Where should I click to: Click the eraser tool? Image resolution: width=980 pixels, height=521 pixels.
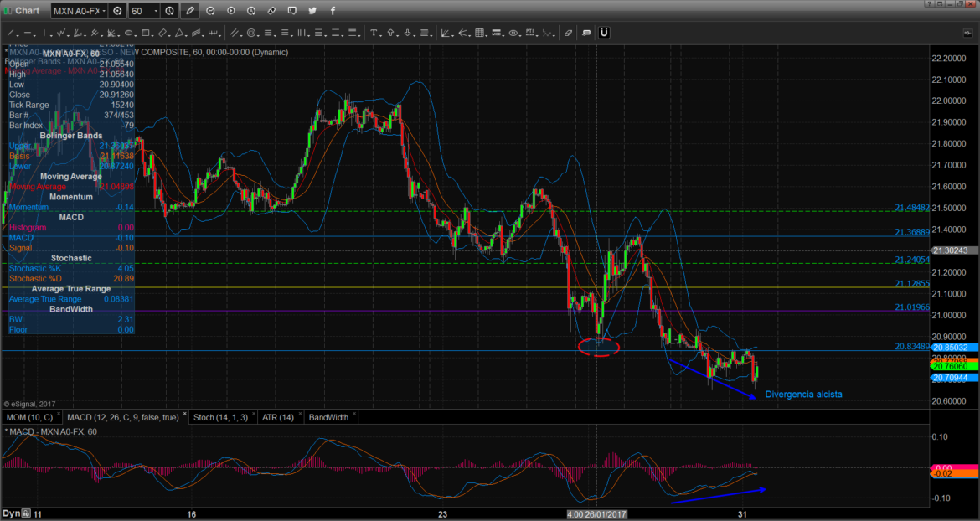pyautogui.click(x=568, y=34)
